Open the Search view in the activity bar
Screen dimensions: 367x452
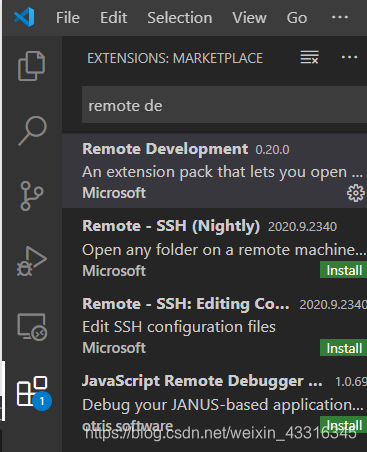coord(32,130)
